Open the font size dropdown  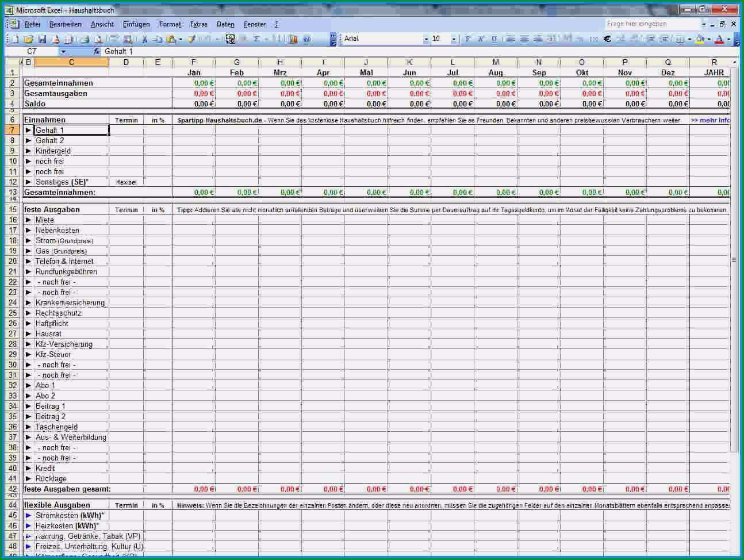tap(454, 39)
